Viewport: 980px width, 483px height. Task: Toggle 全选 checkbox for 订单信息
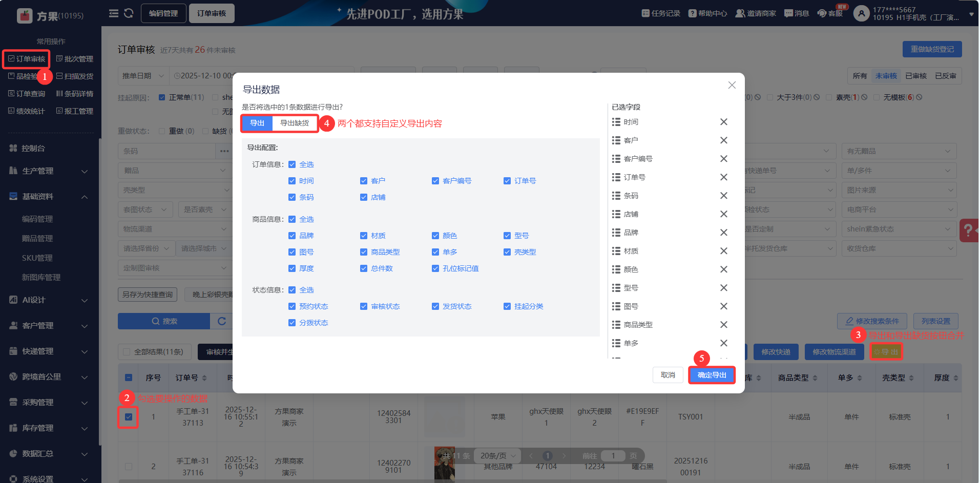(292, 164)
